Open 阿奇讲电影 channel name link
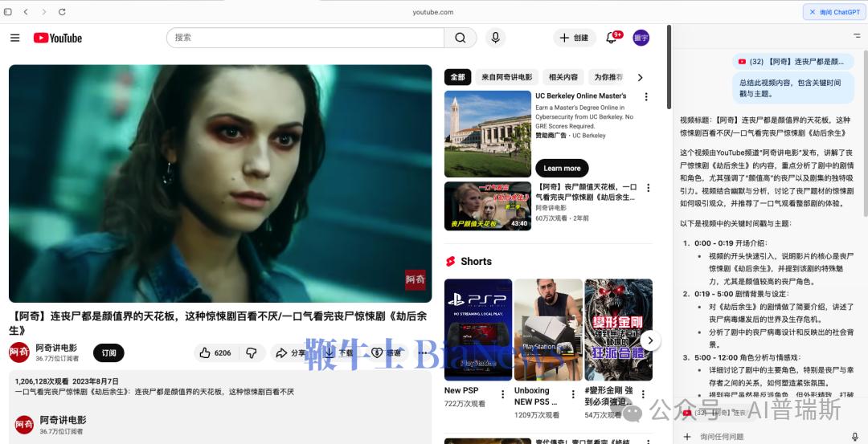The width and height of the screenshot is (868, 444). click(x=56, y=348)
